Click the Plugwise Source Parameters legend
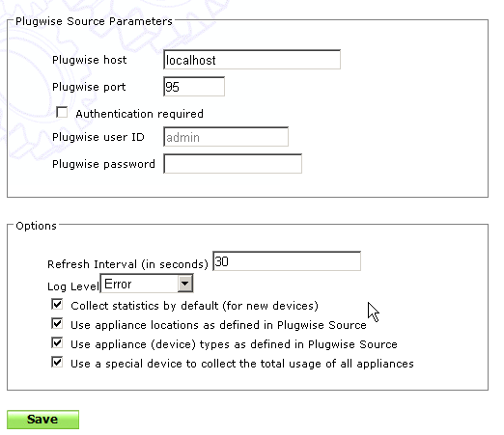Viewport: 504px width, 435px height. (94, 21)
